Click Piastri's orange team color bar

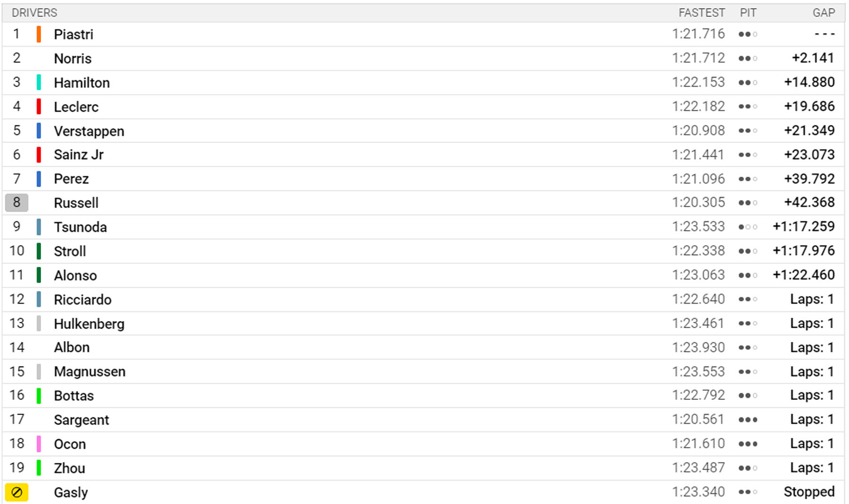(x=39, y=34)
